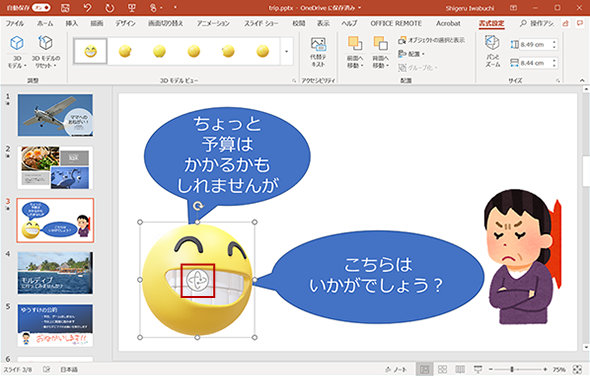The height and width of the screenshot is (376, 590).
Task: Click Start From Beginning presentation icon
Action: (131, 8)
